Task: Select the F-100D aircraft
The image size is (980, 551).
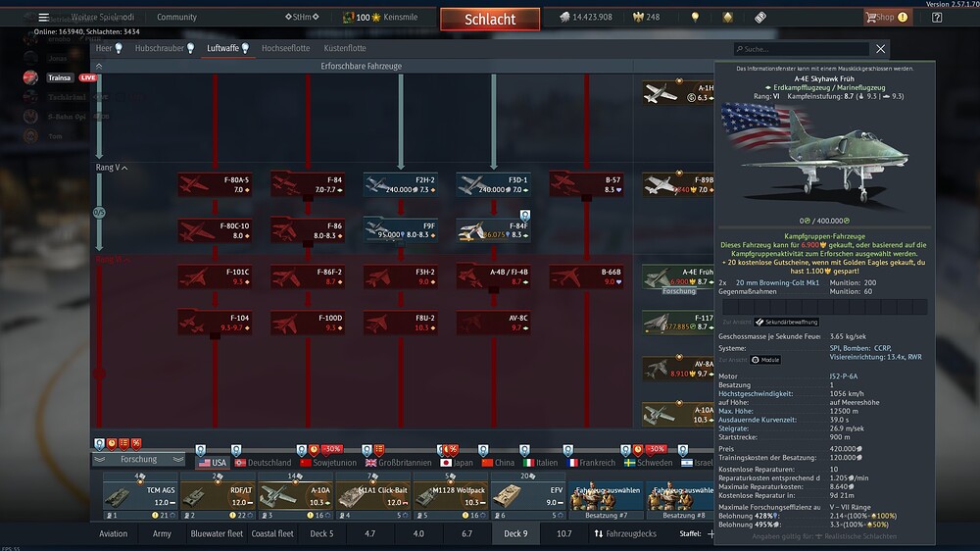Action: click(308, 324)
